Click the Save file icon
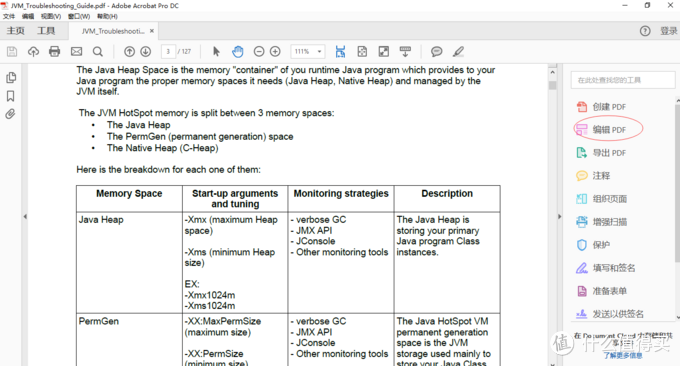The image size is (680, 366). [x=12, y=52]
